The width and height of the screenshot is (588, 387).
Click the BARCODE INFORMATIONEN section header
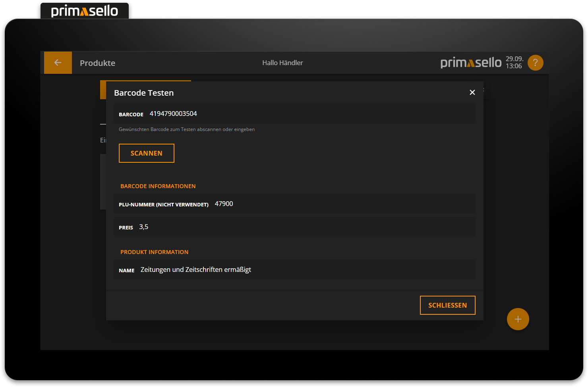pyautogui.click(x=158, y=186)
